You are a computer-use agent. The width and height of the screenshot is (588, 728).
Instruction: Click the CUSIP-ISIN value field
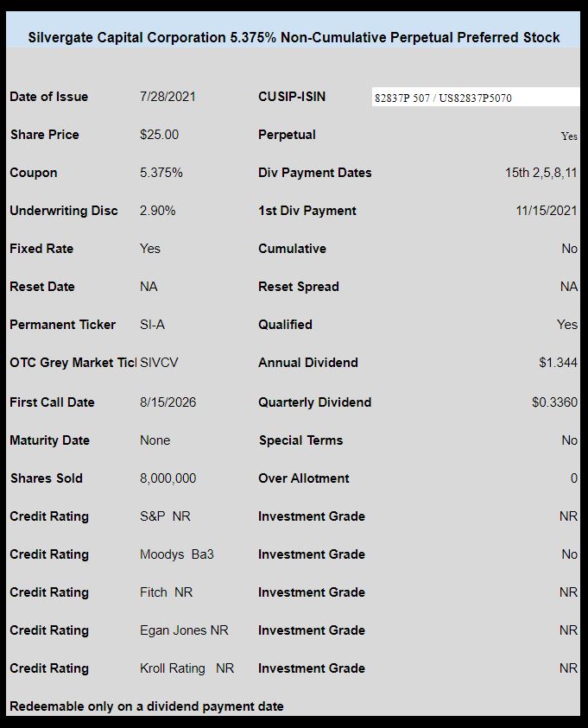[x=476, y=97]
